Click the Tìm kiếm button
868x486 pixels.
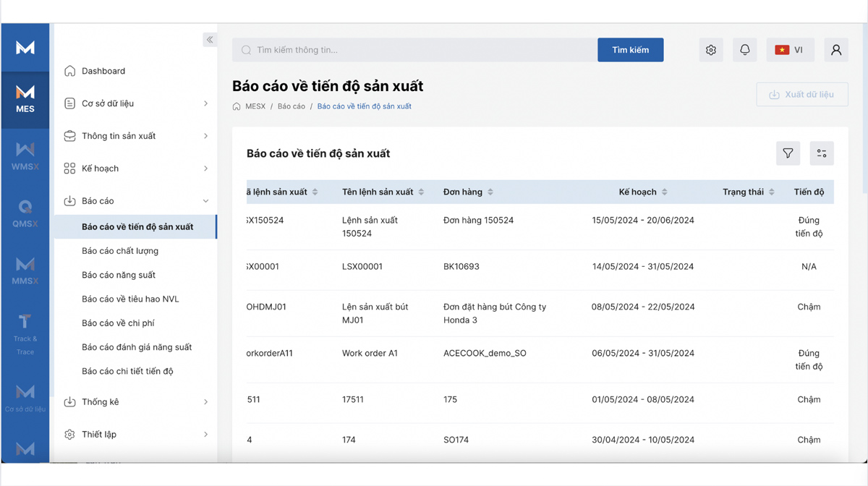(631, 50)
